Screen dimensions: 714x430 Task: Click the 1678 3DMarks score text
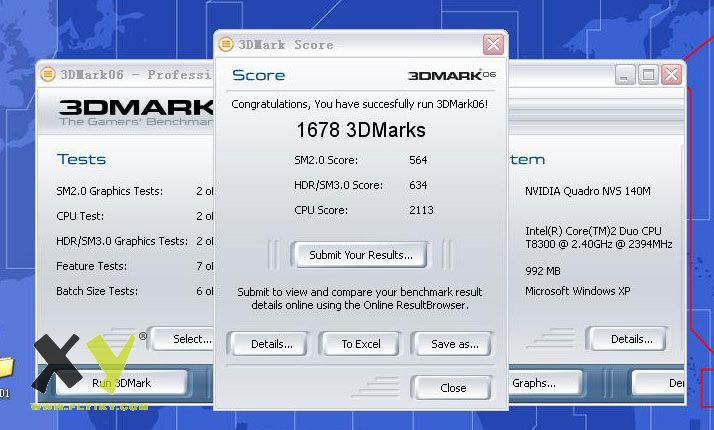(x=361, y=130)
